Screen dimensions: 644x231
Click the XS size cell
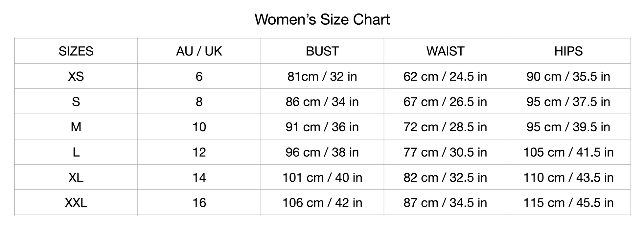coord(76,76)
